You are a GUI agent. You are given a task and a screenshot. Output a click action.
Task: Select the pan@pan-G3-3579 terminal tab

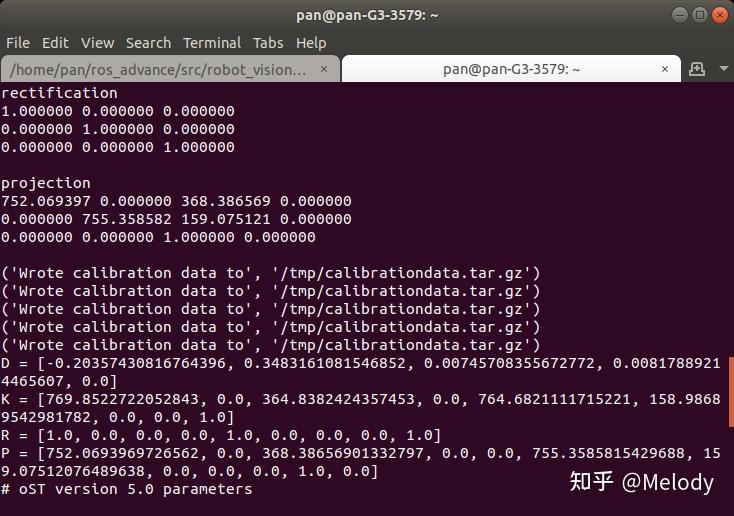[510, 69]
